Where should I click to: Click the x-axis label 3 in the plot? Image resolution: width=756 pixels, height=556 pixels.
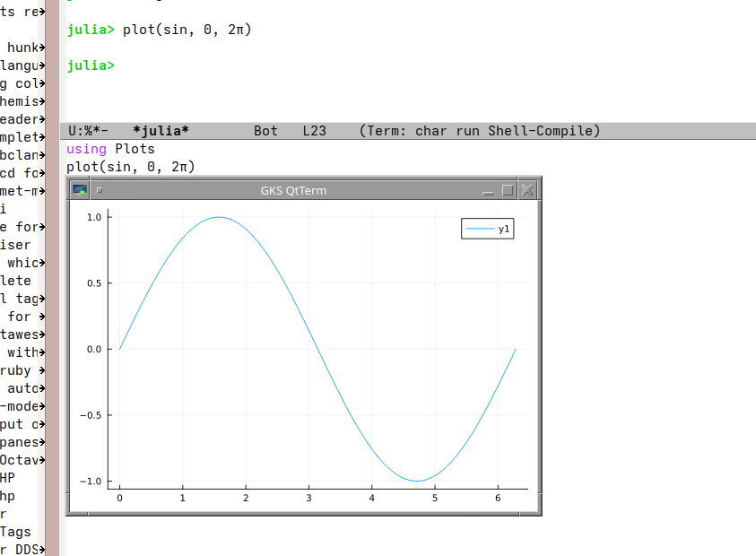click(308, 498)
